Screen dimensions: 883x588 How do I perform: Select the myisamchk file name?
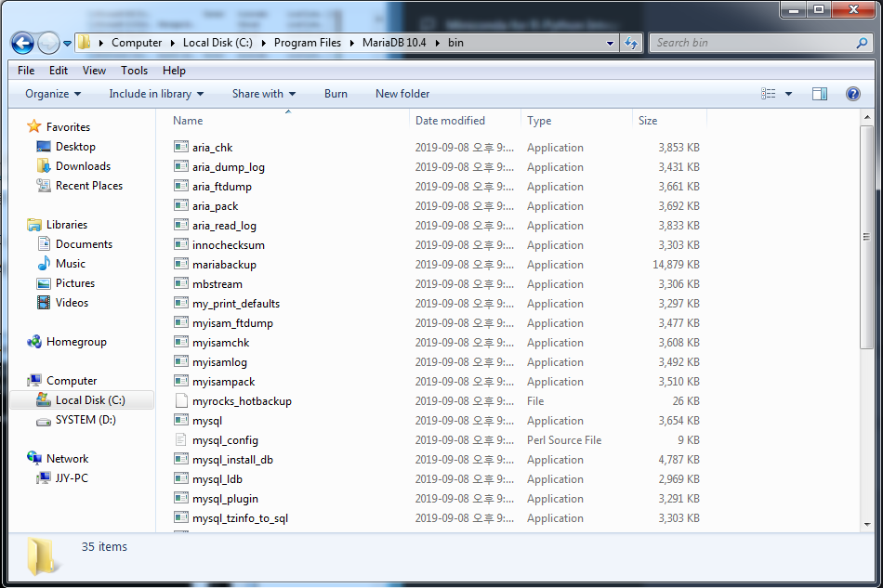[x=221, y=343]
